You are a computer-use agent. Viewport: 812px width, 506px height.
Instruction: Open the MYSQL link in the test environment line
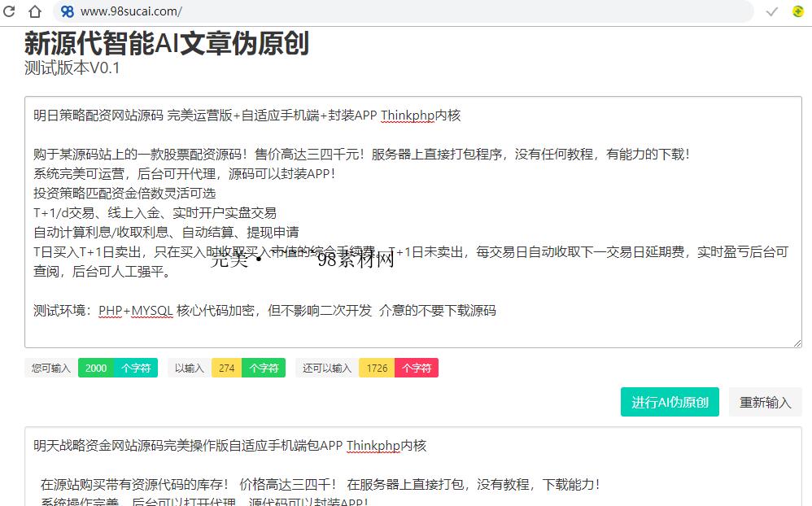click(151, 310)
